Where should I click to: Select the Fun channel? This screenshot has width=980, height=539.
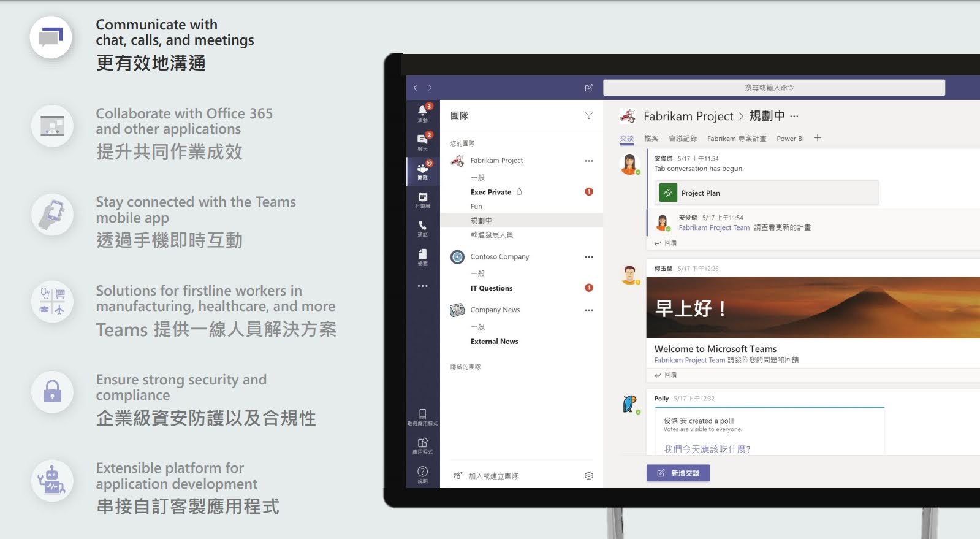(x=476, y=207)
